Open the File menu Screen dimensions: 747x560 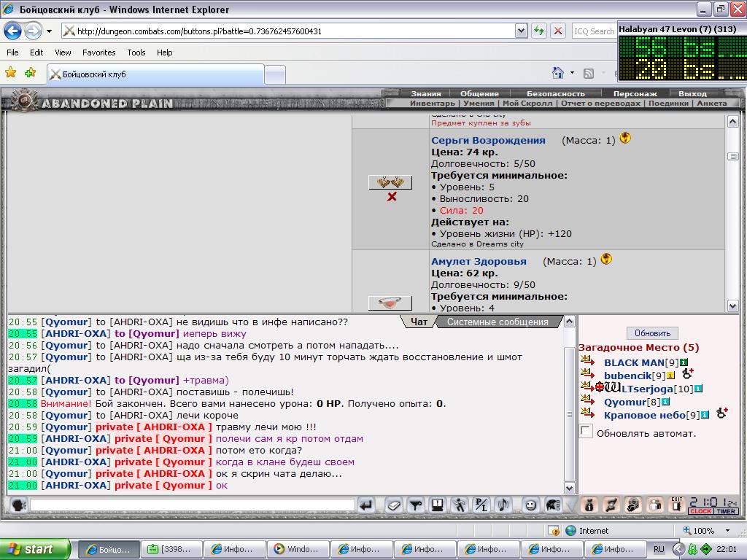click(x=13, y=52)
